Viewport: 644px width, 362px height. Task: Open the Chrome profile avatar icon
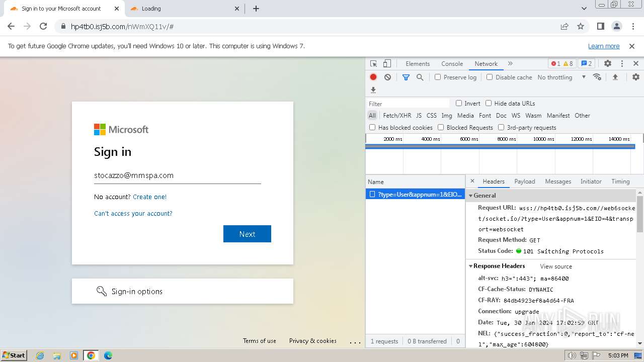coord(616,27)
